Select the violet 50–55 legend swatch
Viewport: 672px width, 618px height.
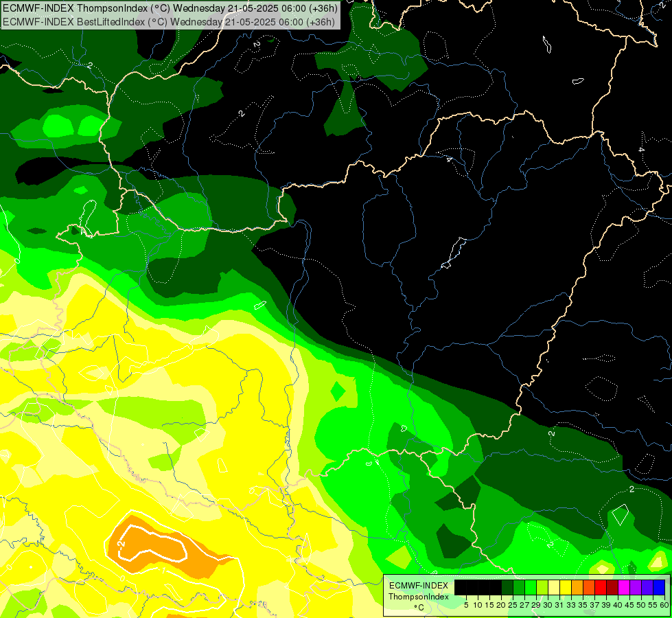point(647,587)
